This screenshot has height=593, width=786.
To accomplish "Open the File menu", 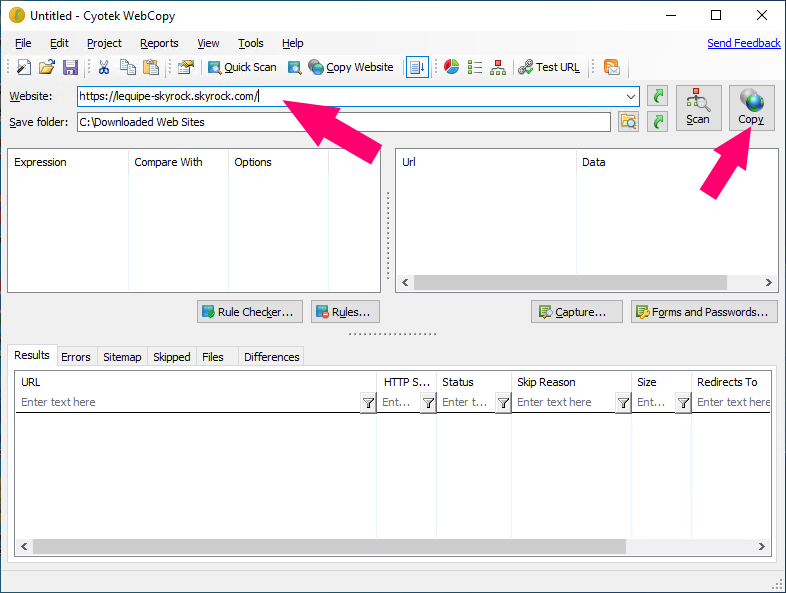I will pyautogui.click(x=23, y=44).
